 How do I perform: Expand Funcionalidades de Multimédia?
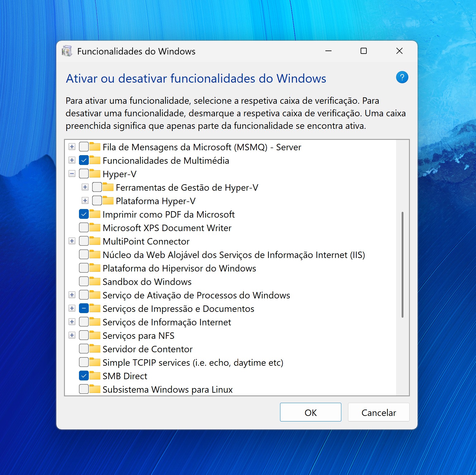[x=72, y=160]
